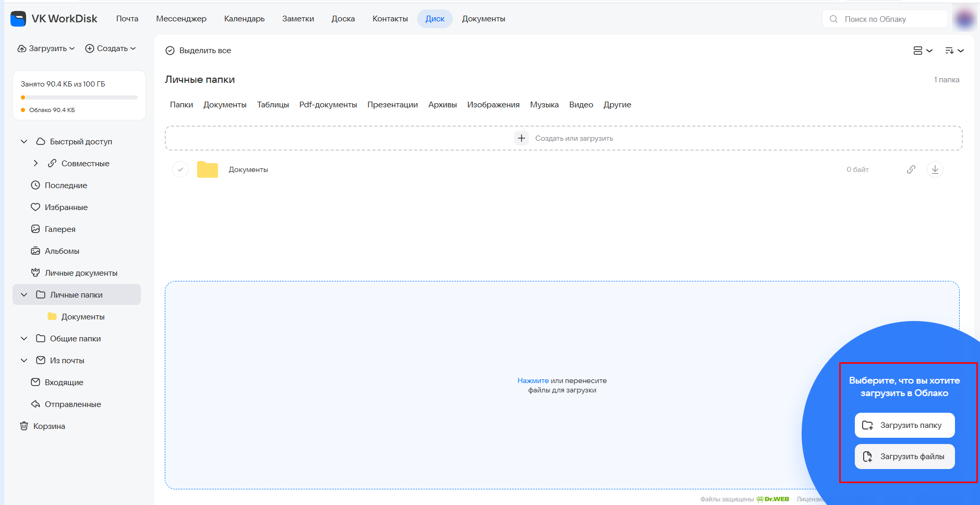Screen dimensions: 980x505
Task: Click the Загрузить папку button
Action: (x=904, y=425)
